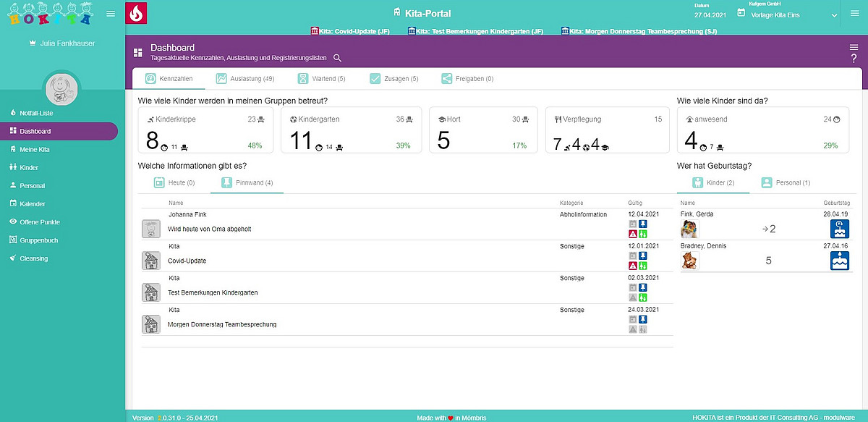
Task: Toggle the red warning icon on Covid-Update row
Action: click(x=633, y=266)
